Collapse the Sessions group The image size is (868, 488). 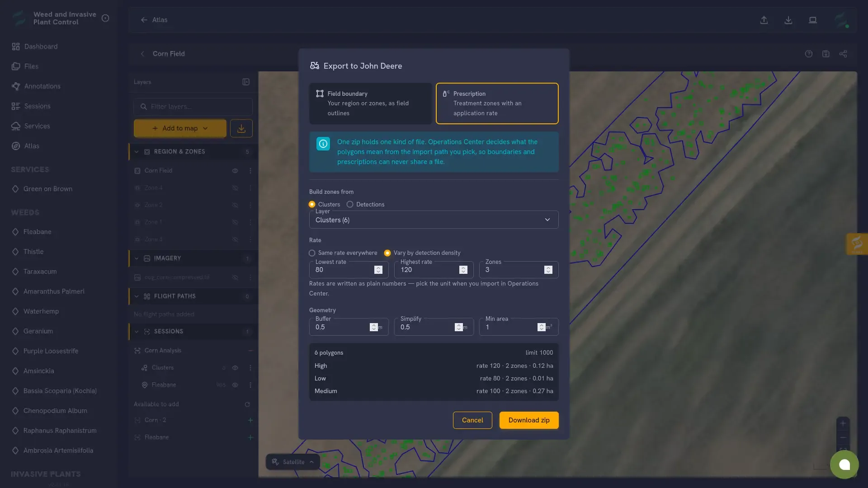(x=137, y=332)
